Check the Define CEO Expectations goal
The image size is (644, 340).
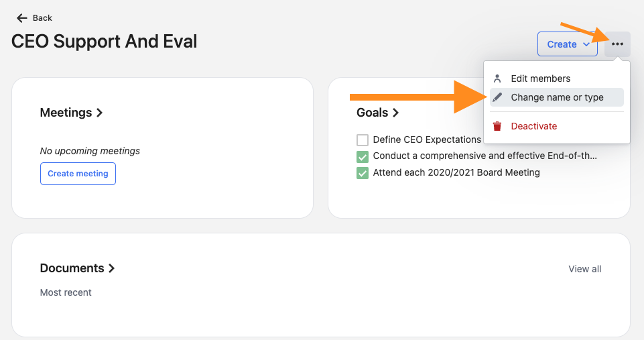point(363,140)
